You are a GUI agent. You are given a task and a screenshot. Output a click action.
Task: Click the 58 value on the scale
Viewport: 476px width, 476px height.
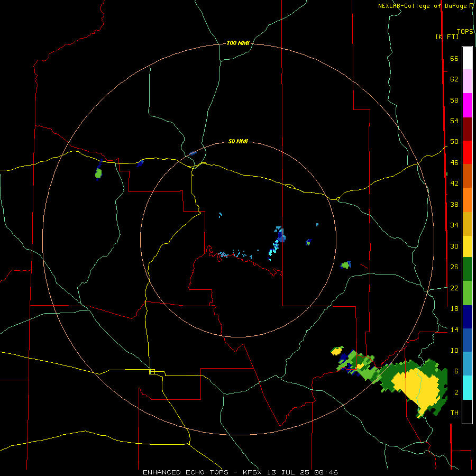coord(454,100)
